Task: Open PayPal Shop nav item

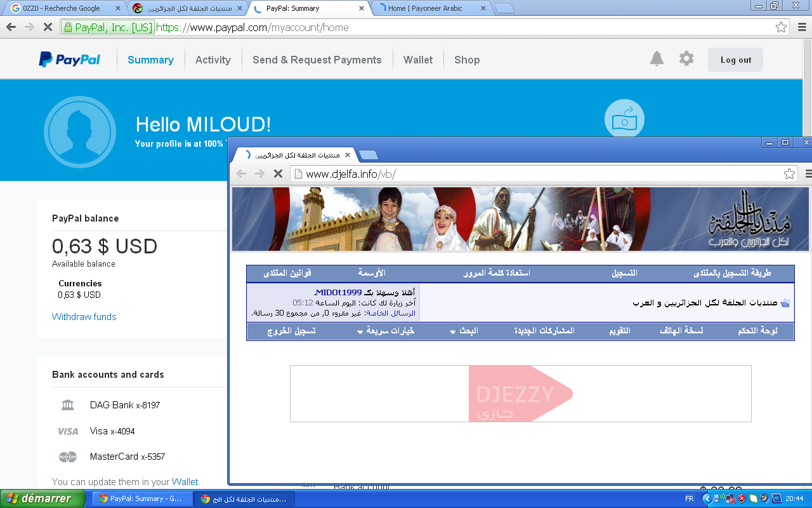Action: click(x=467, y=60)
